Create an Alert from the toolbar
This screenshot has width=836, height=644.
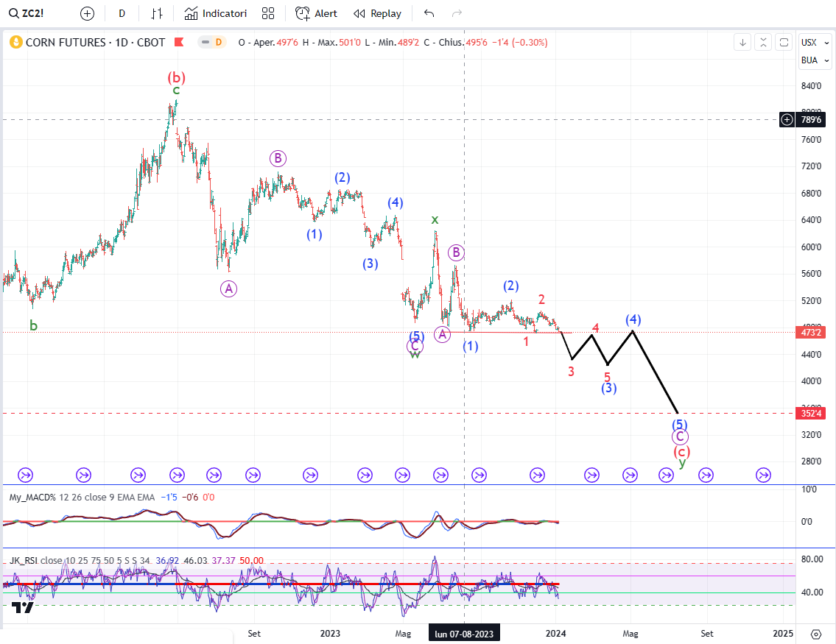pyautogui.click(x=316, y=13)
